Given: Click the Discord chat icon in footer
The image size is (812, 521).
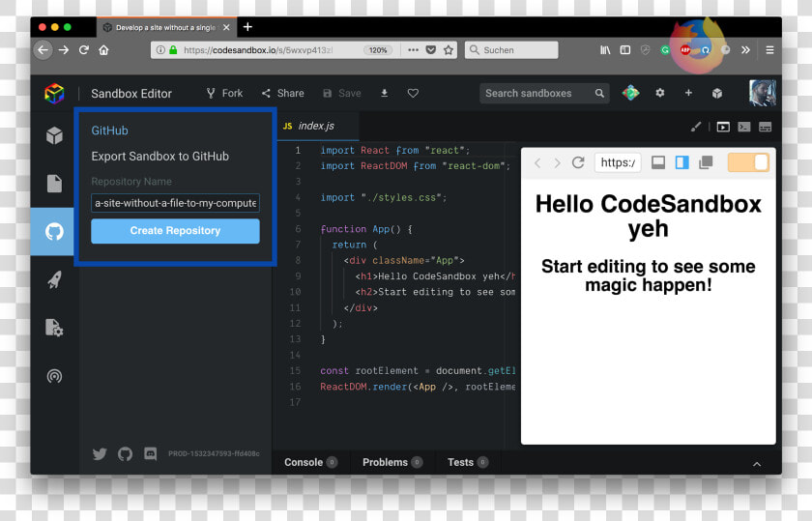Looking at the screenshot, I should [x=150, y=454].
